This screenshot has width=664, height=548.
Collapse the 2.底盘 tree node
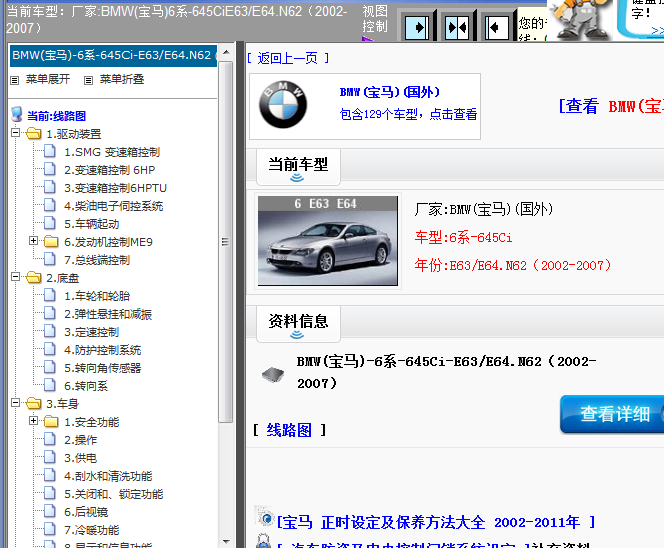click(16, 277)
